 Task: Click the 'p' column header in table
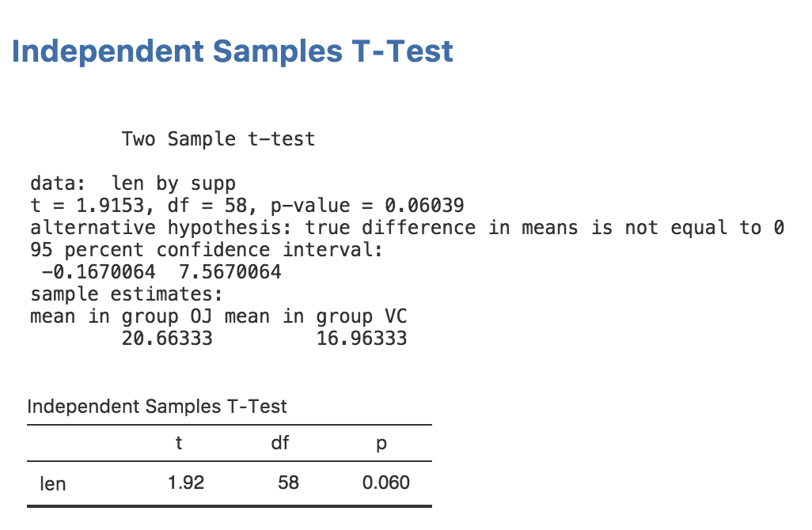click(x=381, y=443)
